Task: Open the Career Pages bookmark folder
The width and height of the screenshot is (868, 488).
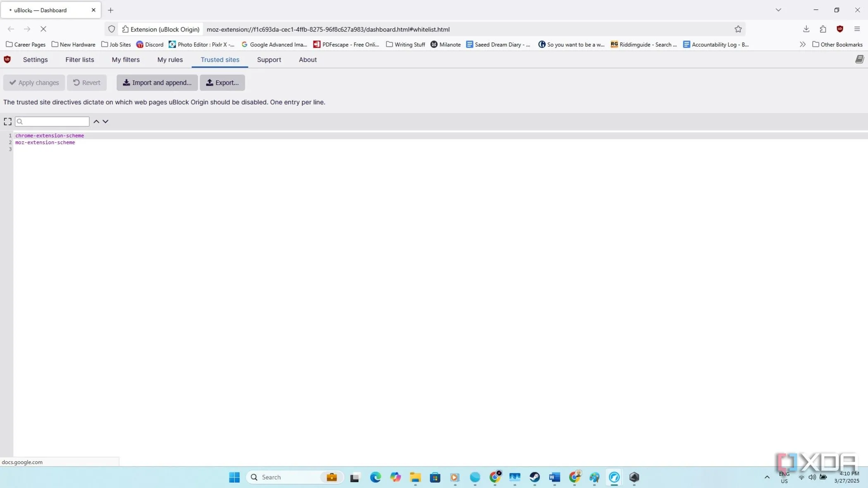Action: point(26,44)
